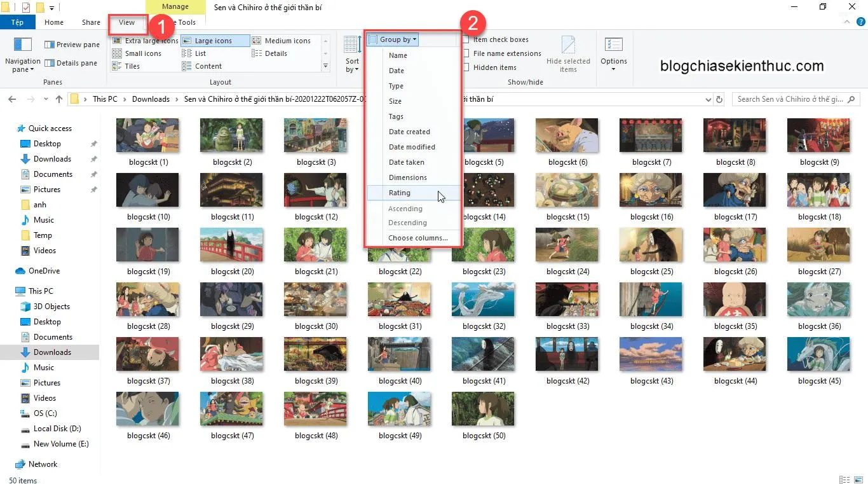Open folder Options in the ribbon
Screen dimensions: 868x484
point(613,55)
